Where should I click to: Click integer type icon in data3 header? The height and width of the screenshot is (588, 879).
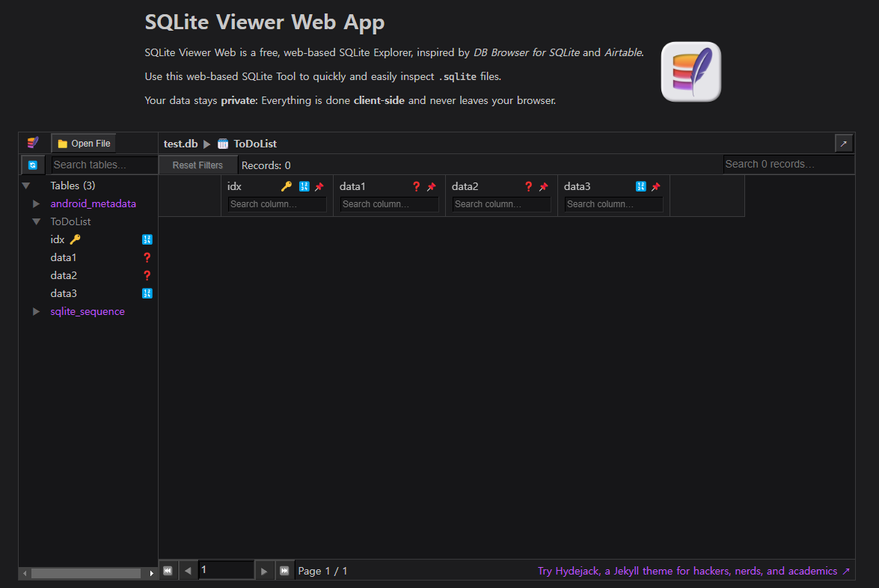(641, 186)
